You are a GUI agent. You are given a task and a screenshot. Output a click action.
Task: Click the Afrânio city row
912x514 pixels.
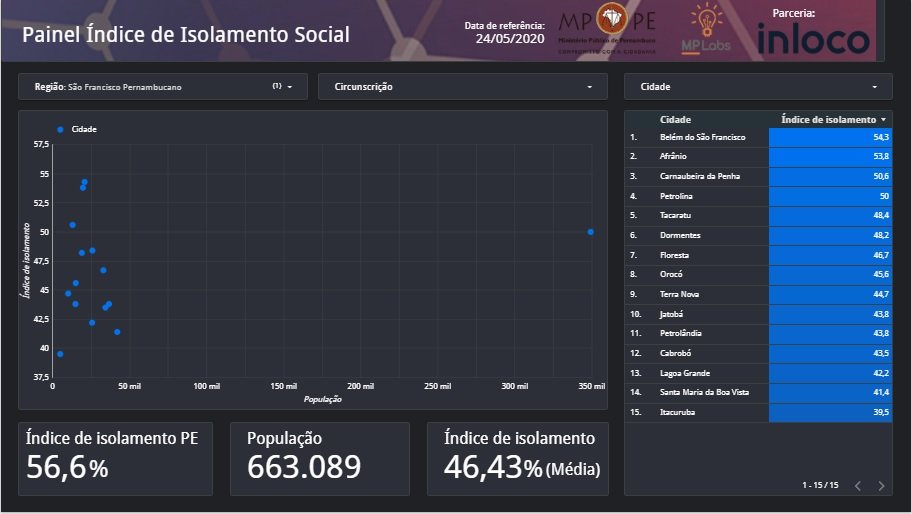(x=673, y=156)
